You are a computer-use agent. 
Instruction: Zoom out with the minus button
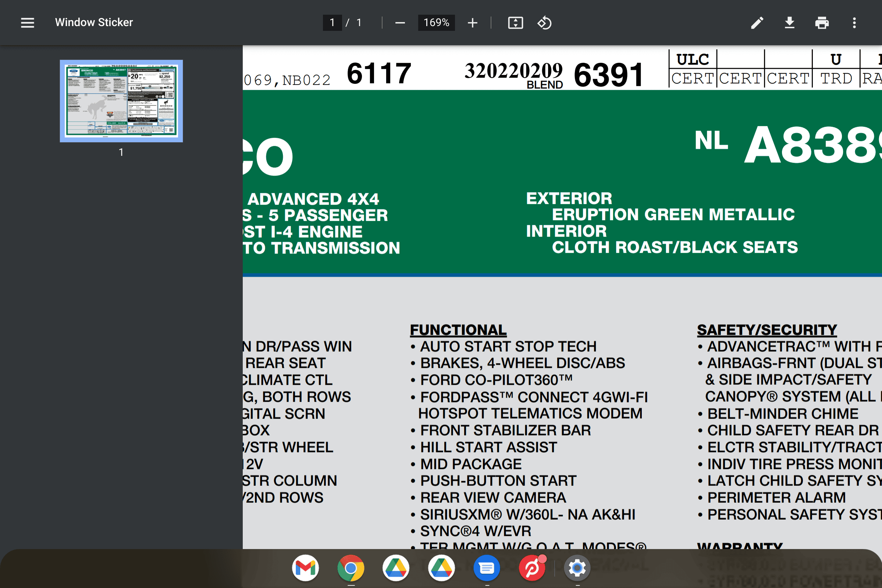[400, 23]
